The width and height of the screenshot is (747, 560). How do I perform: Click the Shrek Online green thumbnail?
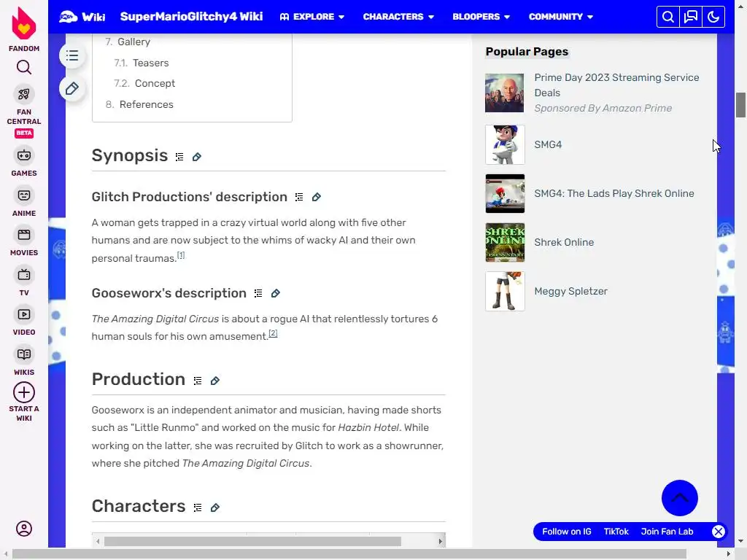tap(505, 242)
